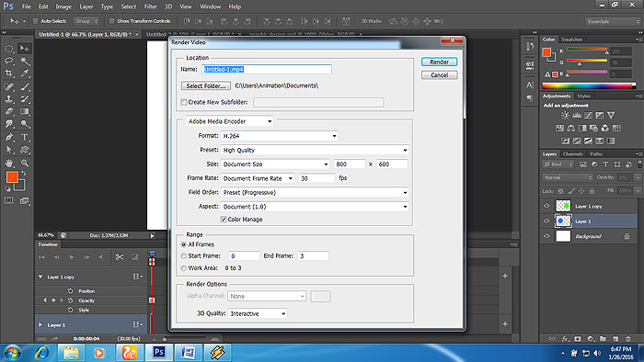Click the Cancel button in Render Video
The image size is (644, 362).
pos(439,75)
